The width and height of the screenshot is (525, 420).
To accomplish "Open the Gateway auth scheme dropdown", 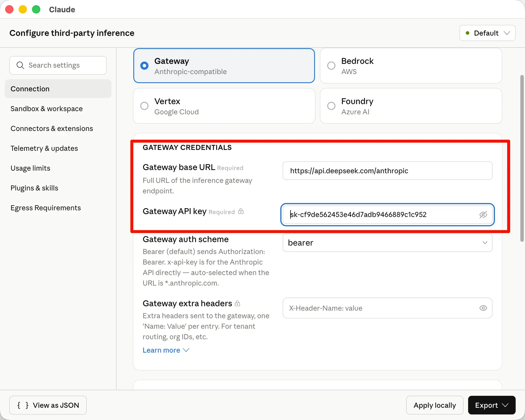I will [x=387, y=243].
